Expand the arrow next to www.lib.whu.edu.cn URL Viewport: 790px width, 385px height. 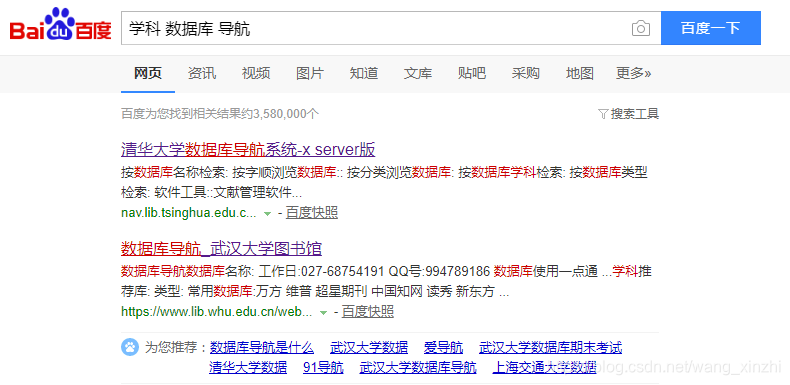click(x=323, y=313)
